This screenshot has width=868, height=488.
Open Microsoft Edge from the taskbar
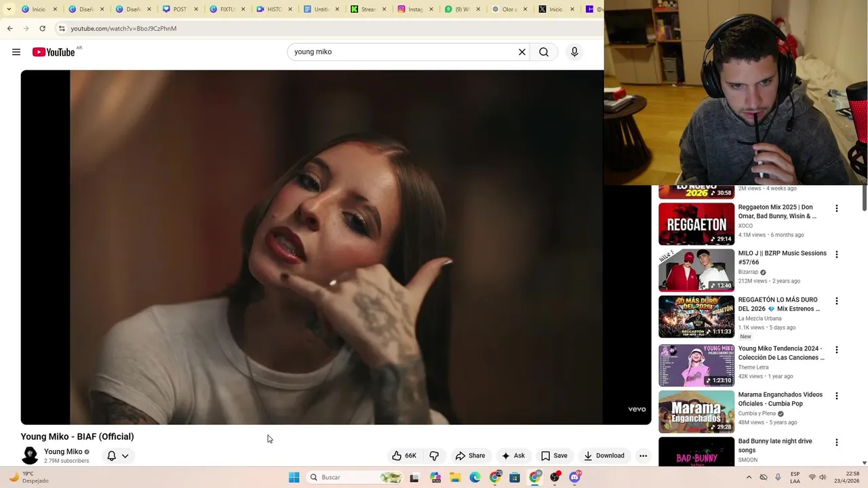click(475, 477)
